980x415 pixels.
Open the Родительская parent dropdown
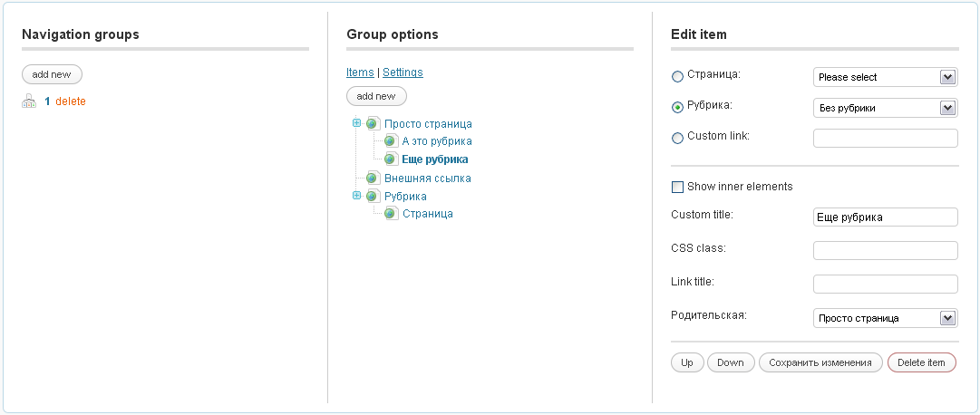tap(885, 317)
